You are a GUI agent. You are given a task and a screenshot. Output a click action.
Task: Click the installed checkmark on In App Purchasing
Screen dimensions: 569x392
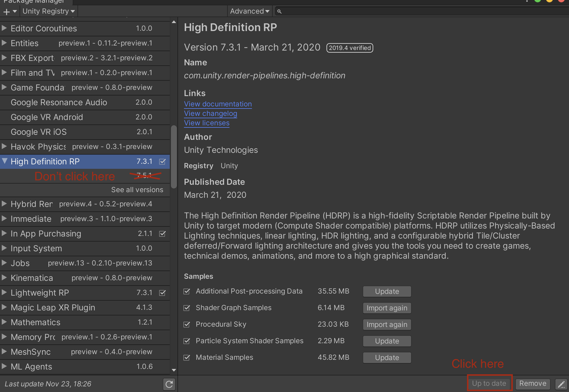162,234
